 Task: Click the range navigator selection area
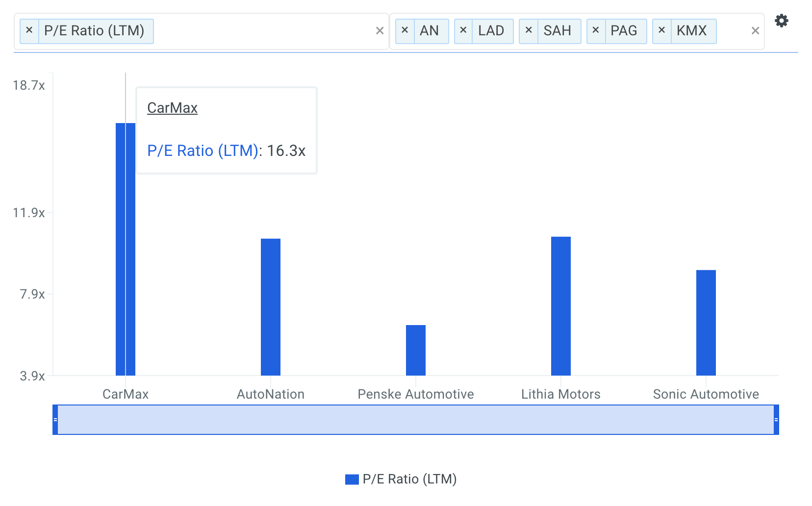point(416,420)
